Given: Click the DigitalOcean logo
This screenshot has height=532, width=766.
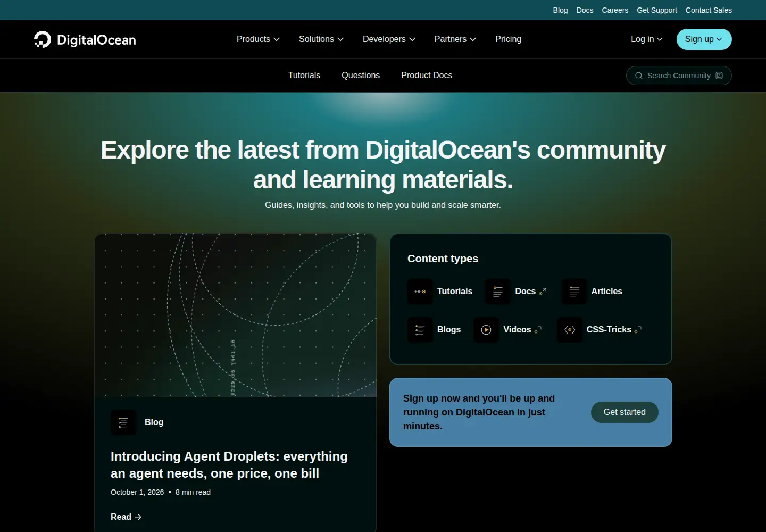Looking at the screenshot, I should click(85, 39).
